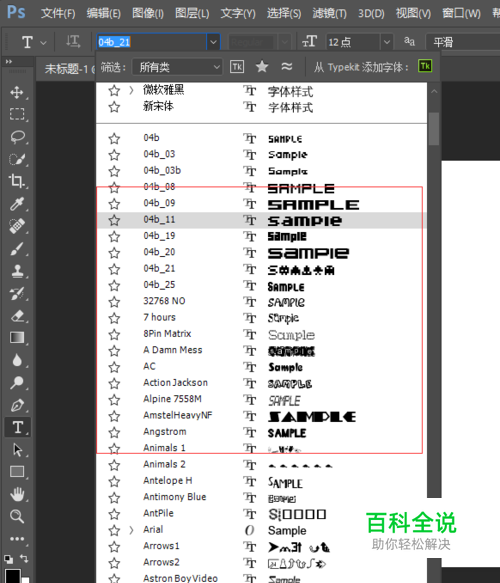
Task: Expand the 微软雅黑 font family
Action: pyautogui.click(x=131, y=90)
